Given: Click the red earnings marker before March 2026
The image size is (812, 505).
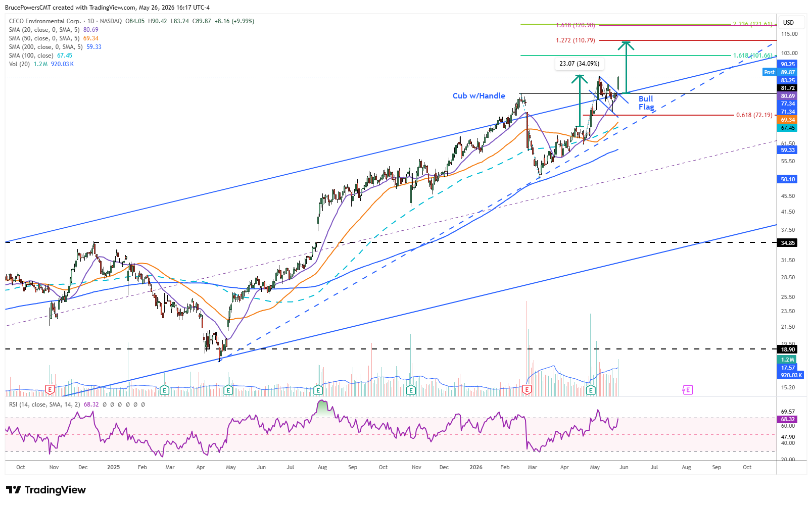Looking at the screenshot, I should click(x=527, y=389).
